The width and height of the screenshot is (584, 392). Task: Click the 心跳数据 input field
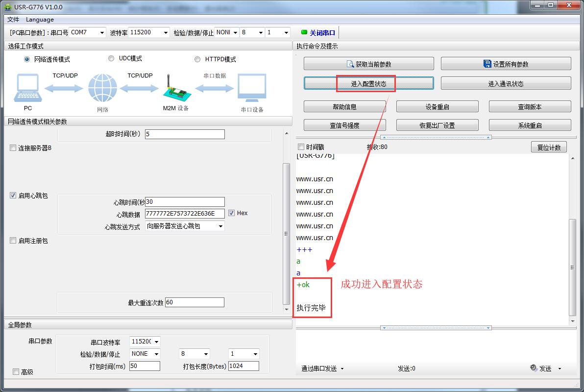tap(185, 214)
